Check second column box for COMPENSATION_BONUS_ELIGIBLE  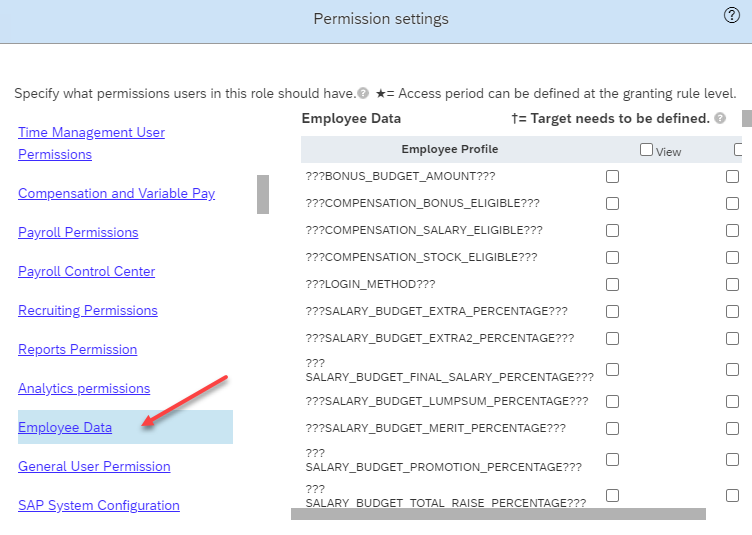pos(732,203)
